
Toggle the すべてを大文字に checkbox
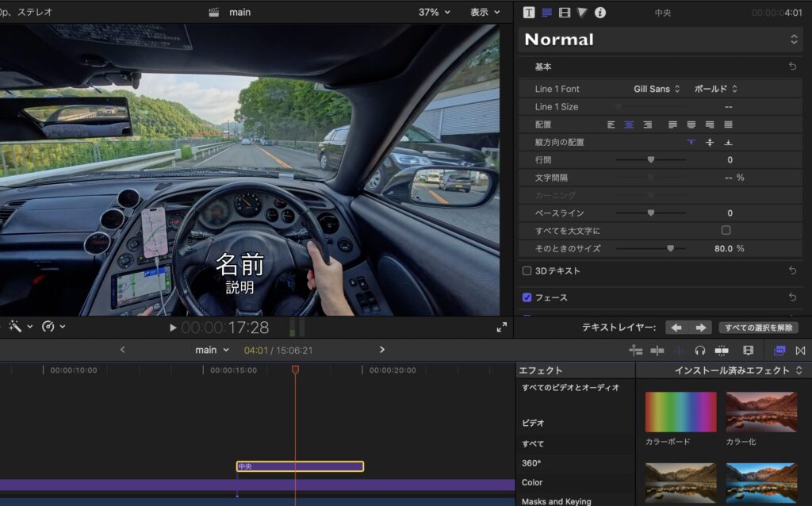[x=726, y=230]
